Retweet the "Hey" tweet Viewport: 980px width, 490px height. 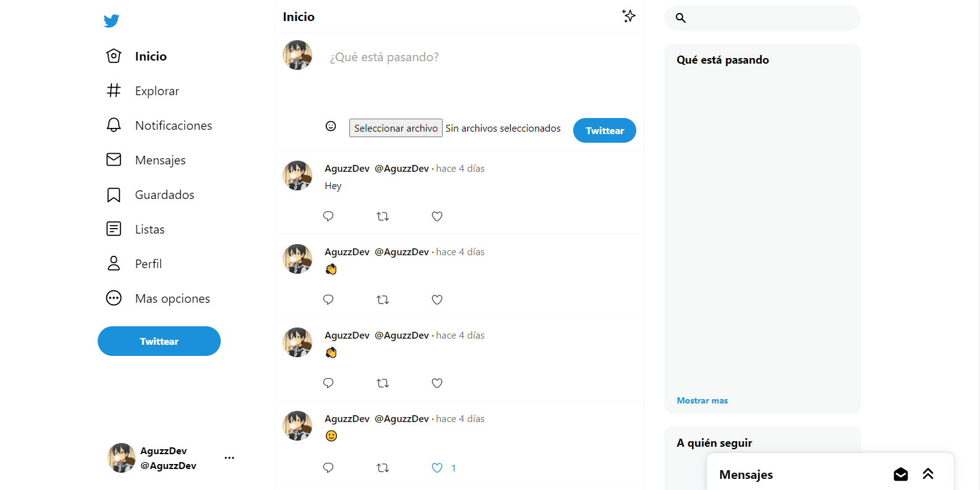[x=383, y=216]
